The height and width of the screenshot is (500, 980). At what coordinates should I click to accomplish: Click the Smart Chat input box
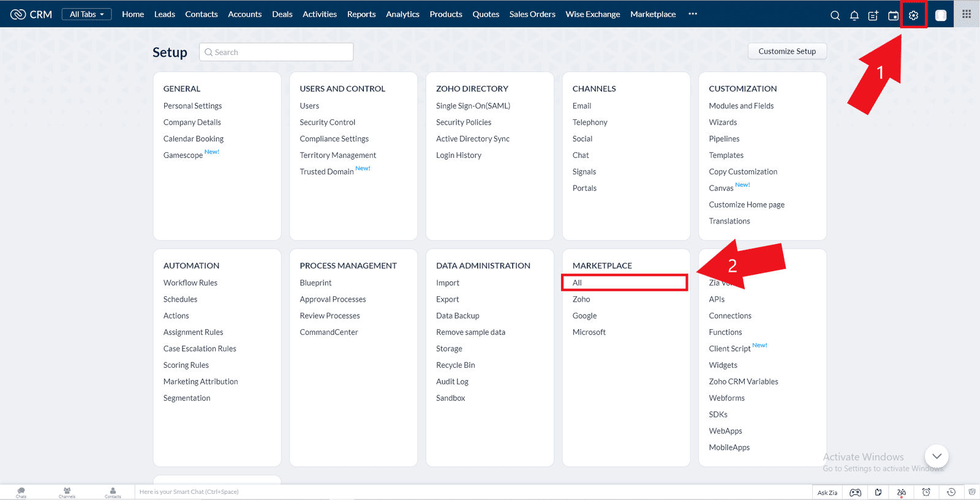473,491
